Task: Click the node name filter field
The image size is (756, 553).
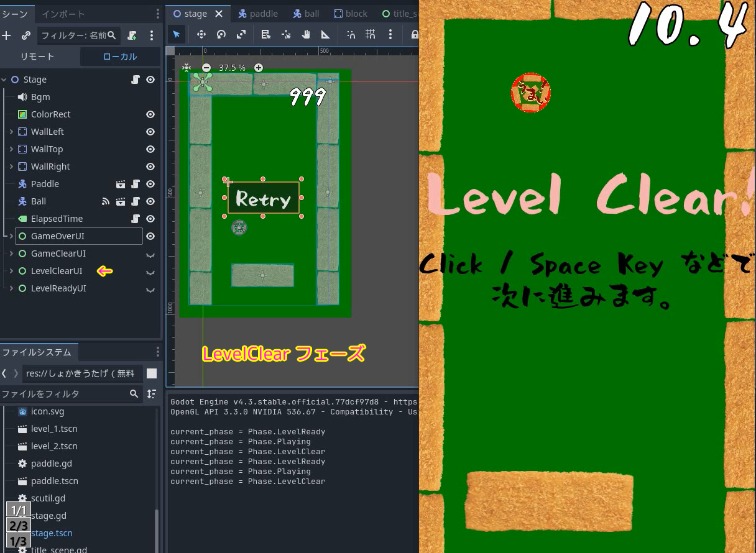Action: tap(79, 35)
